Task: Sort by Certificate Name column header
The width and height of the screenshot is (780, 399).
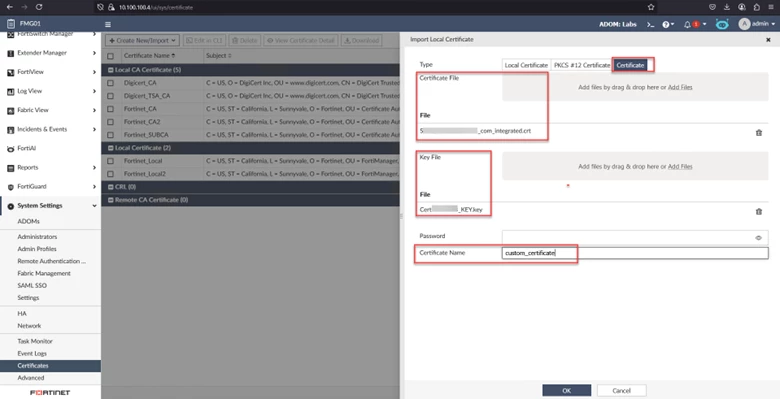Action: 149,56
